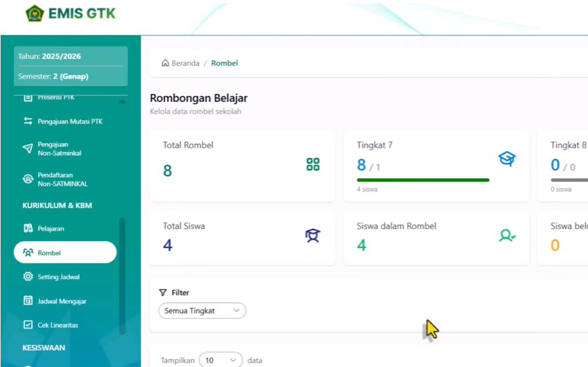
Task: Open Setting Jadwal via its gear icon
Action: tap(27, 277)
